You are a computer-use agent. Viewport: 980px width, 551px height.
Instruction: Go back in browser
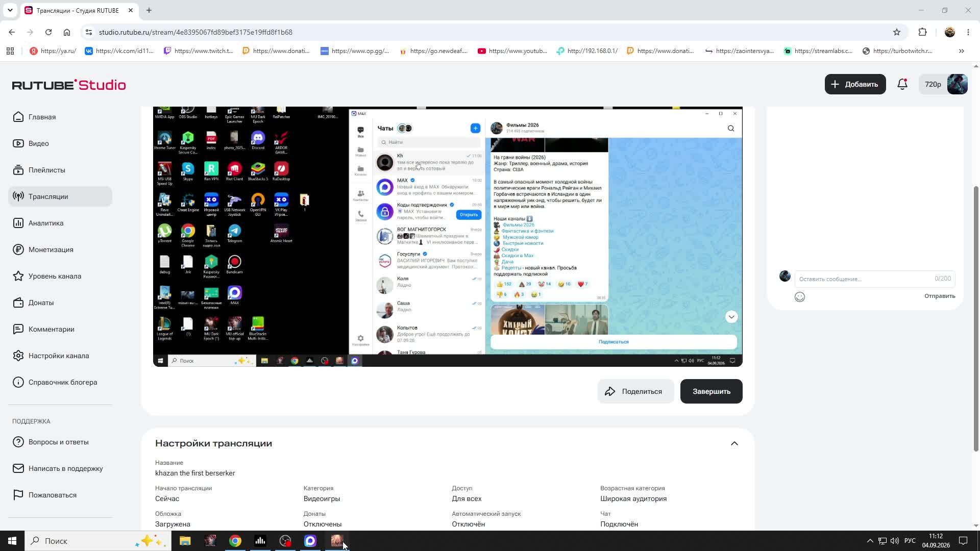[x=12, y=32]
